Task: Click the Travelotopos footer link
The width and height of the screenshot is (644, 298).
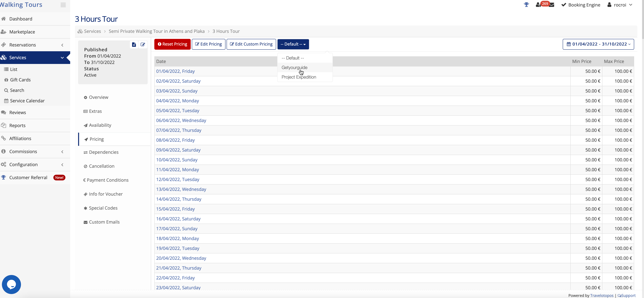Action: [601, 295]
